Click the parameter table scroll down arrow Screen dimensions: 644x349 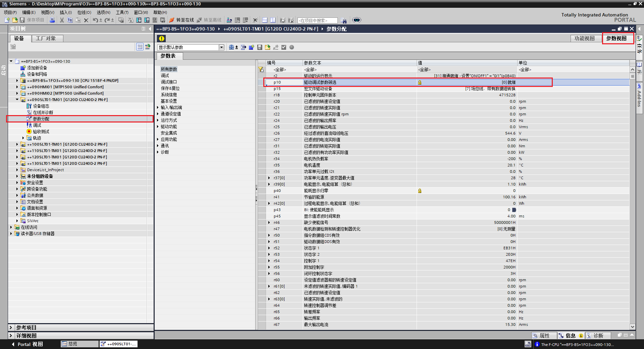tap(632, 327)
